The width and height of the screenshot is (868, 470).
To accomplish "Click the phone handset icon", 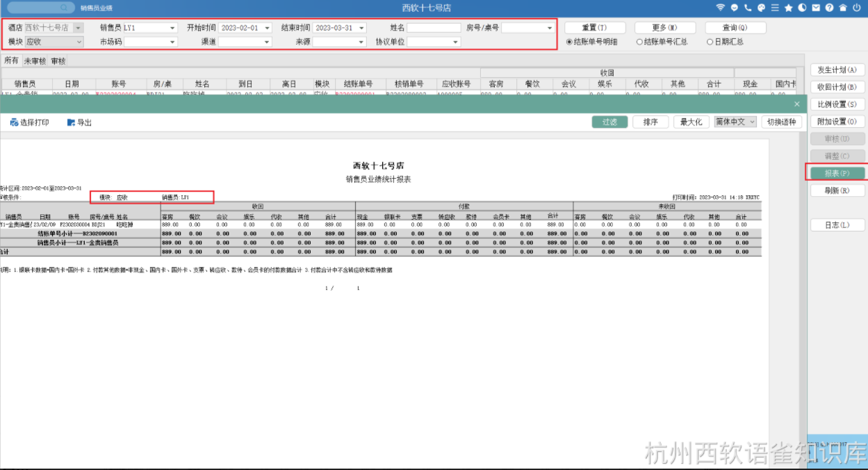I will point(748,8).
